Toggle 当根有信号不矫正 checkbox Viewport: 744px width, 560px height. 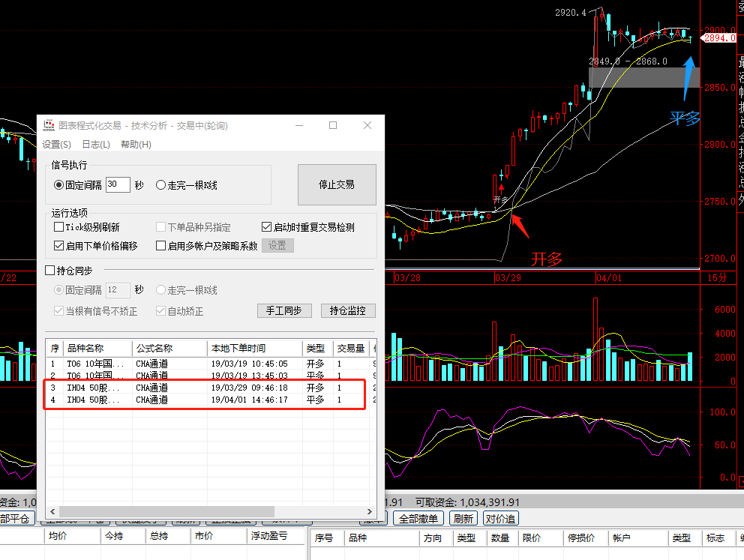coord(96,311)
